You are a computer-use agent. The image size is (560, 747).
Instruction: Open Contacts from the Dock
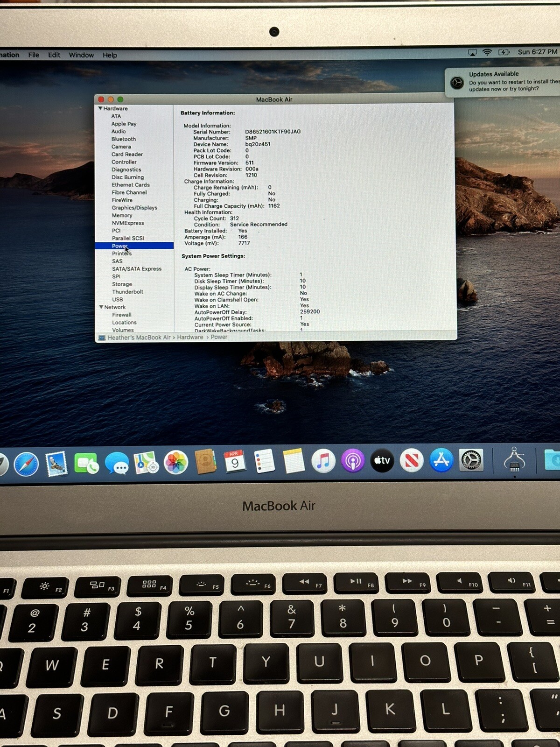(205, 462)
